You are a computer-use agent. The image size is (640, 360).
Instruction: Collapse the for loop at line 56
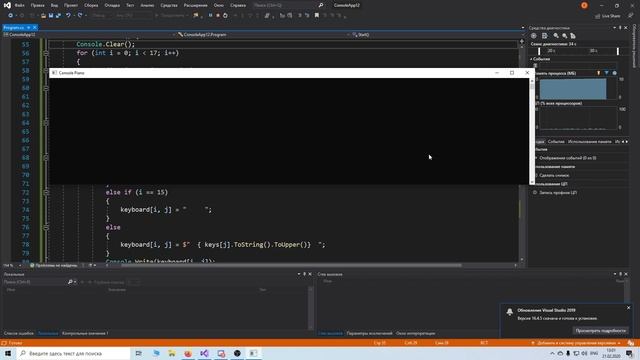(x=46, y=53)
